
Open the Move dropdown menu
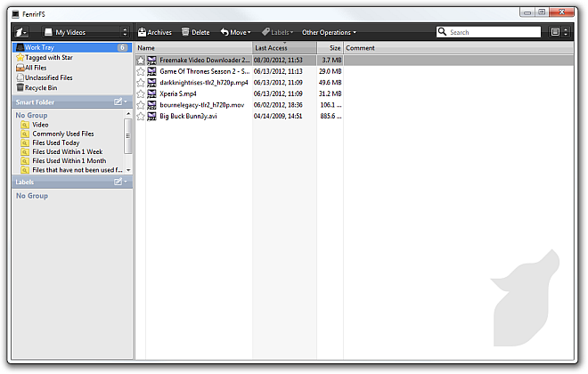click(x=235, y=32)
